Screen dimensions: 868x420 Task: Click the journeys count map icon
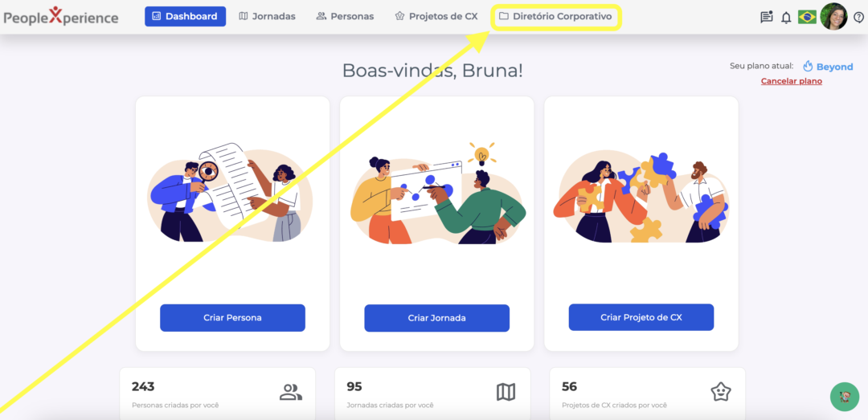(506, 393)
